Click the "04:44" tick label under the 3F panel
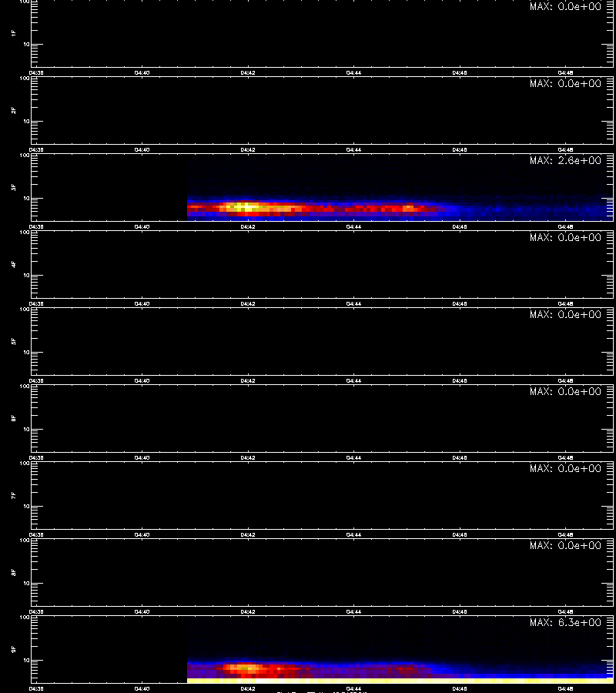Screen dimensions: 616x693 pyautogui.click(x=353, y=226)
